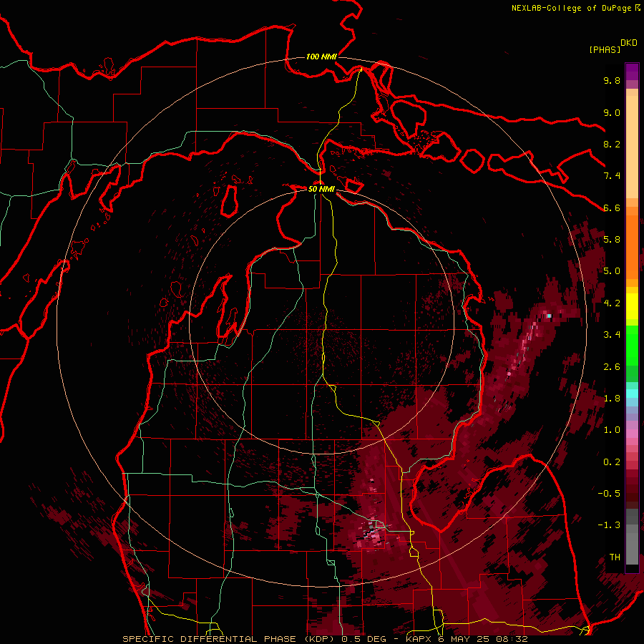Click the DKD legend label
This screenshot has width=644, height=644.
click(629, 43)
